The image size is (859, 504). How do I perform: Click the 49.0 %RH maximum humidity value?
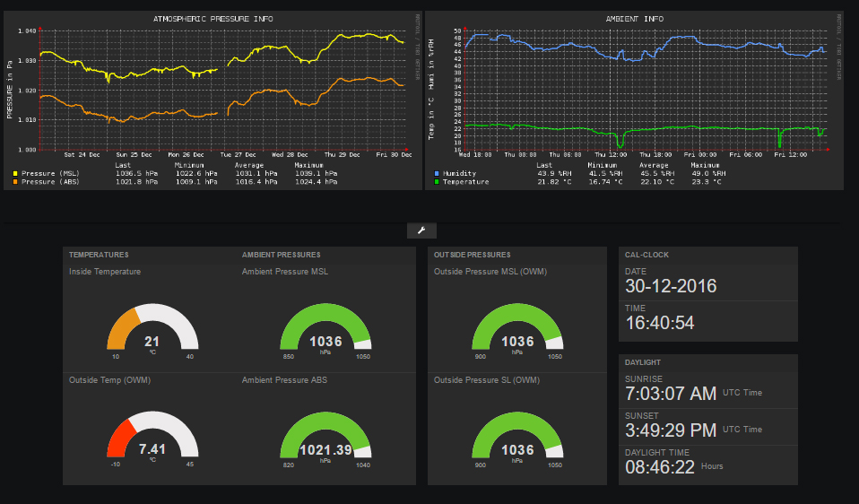pos(708,174)
